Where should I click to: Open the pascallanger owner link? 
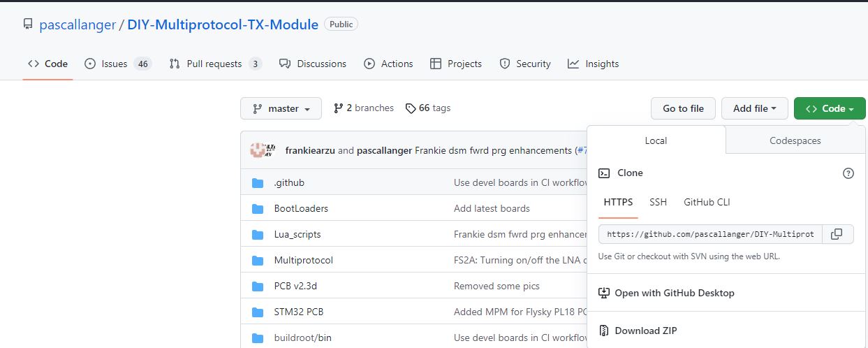(78, 24)
